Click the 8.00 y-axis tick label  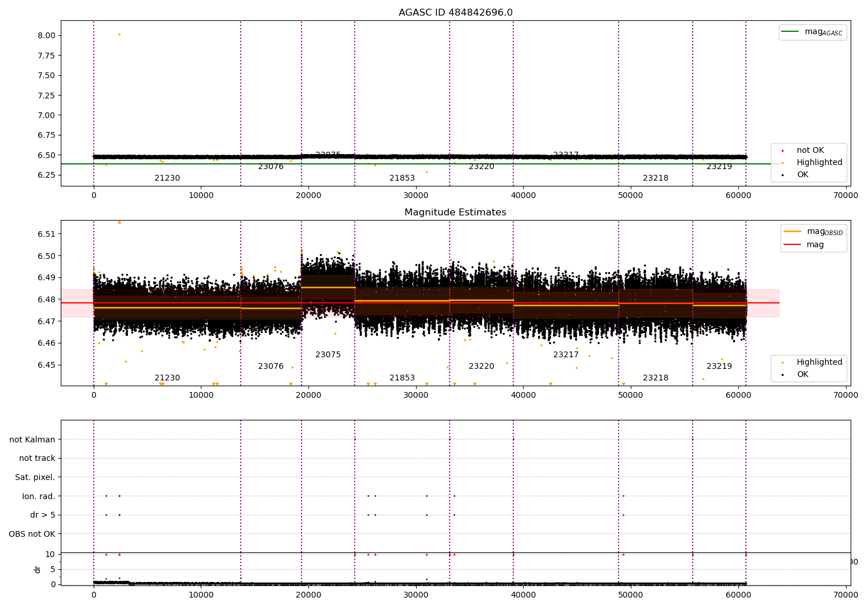(x=47, y=35)
